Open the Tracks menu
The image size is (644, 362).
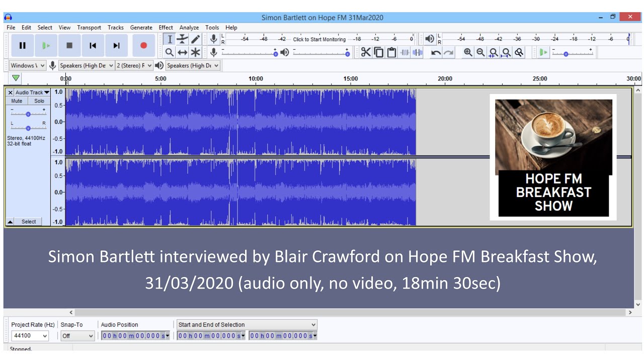click(x=116, y=28)
